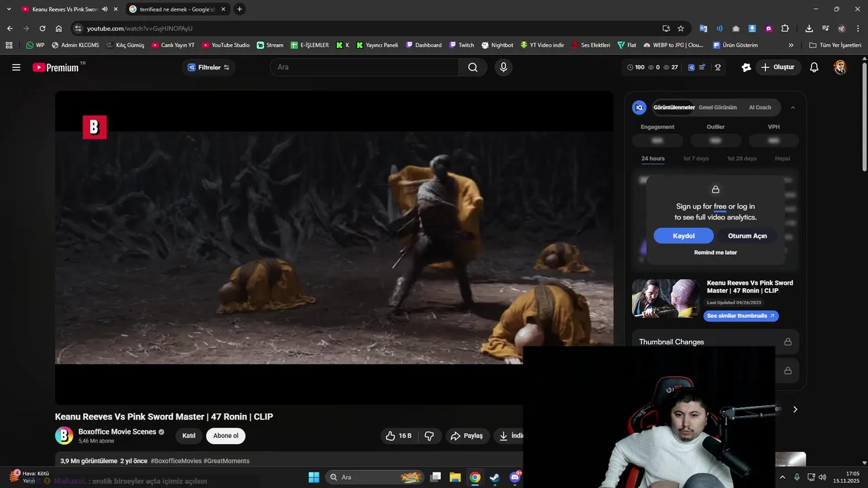
Task: Click See similar thumbnails button
Action: click(x=741, y=316)
